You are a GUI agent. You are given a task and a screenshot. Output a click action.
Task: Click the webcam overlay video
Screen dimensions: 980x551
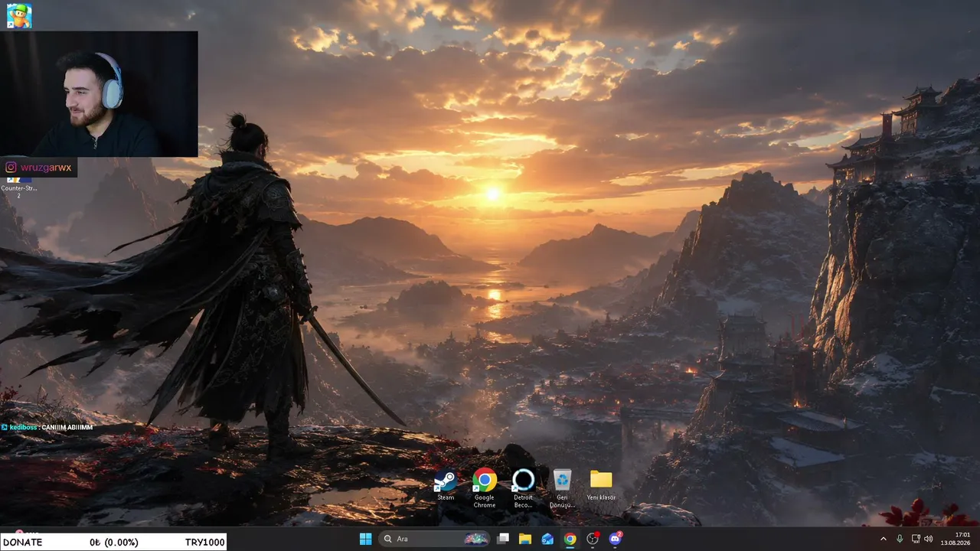[x=99, y=94]
